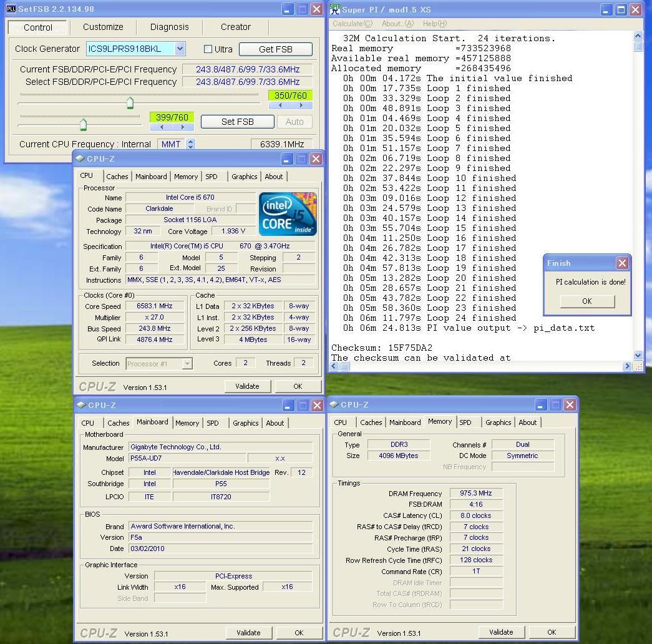Click MMT spinner up arrow

(190, 142)
